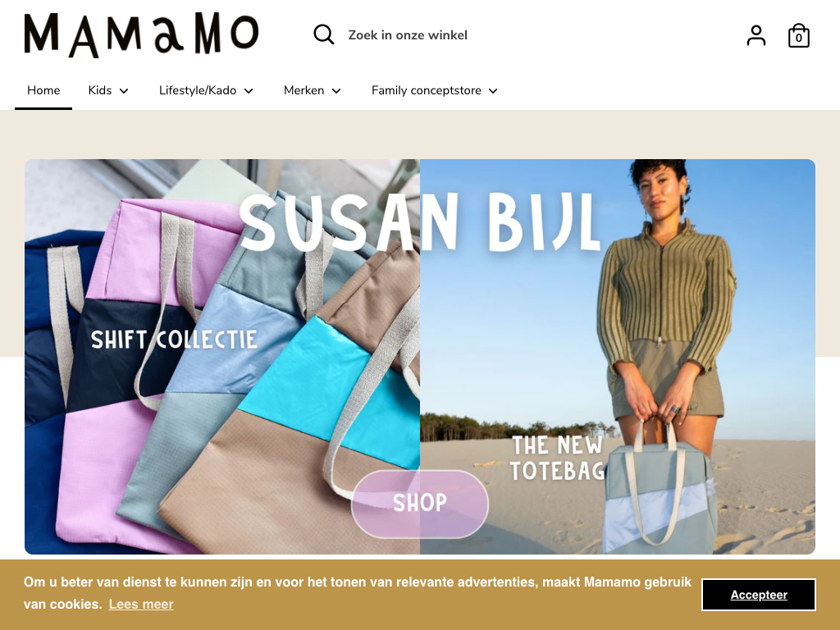The height and width of the screenshot is (630, 840).
Task: Follow the Lees meer cookie link
Action: [141, 605]
